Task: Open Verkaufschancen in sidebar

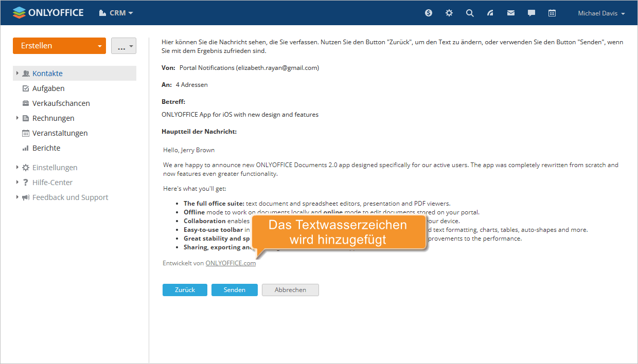Action: [61, 103]
